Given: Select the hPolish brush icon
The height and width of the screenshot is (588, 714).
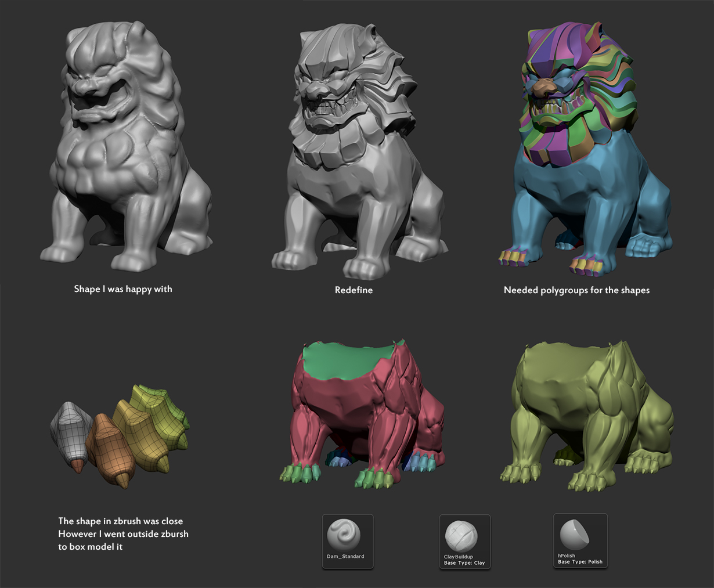Looking at the screenshot, I should pos(575,535).
